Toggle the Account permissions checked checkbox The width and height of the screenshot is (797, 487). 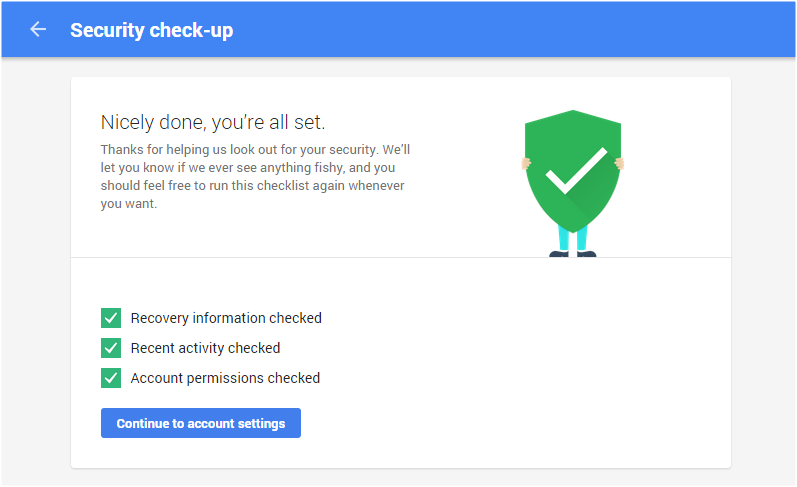(x=111, y=378)
